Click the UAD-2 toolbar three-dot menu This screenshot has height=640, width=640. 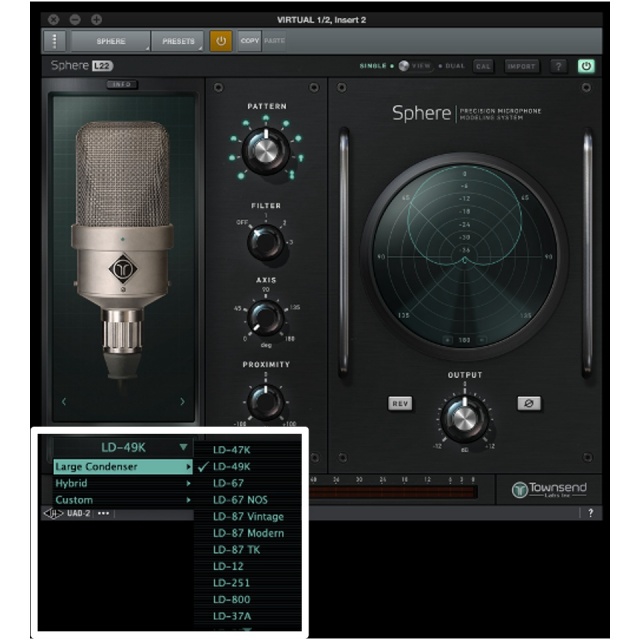pos(103,513)
